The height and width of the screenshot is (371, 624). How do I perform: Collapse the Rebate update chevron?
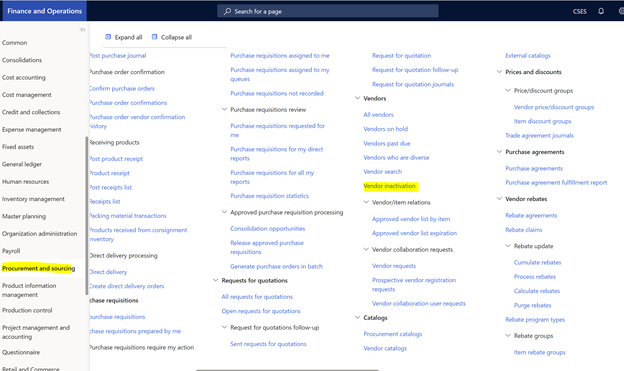tap(508, 246)
